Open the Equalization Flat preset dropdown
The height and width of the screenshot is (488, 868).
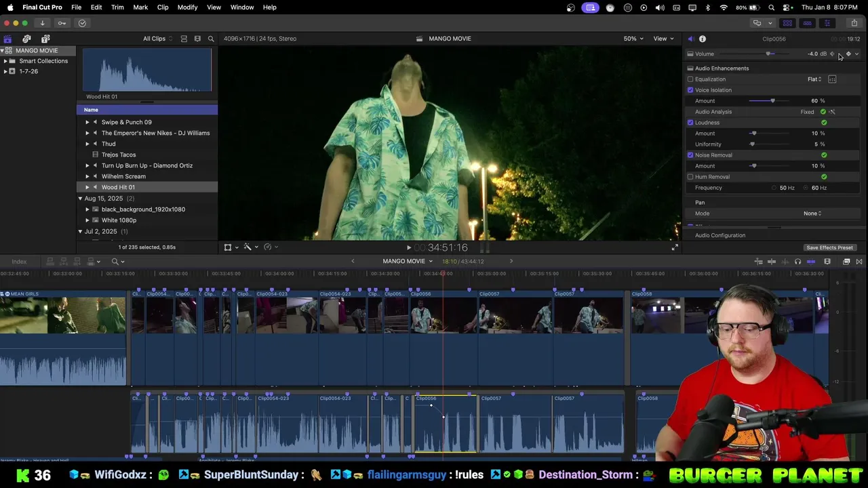pyautogui.click(x=814, y=79)
